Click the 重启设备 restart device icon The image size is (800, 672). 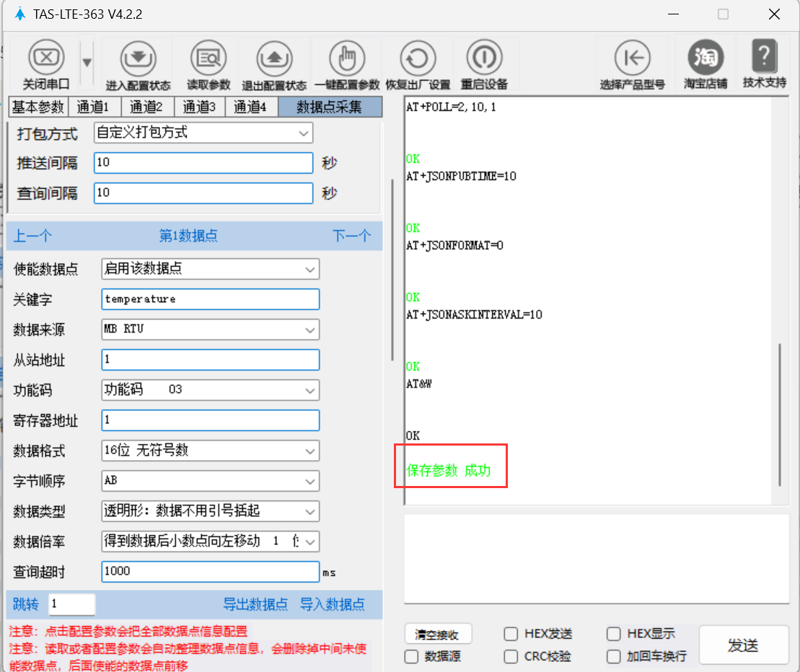tap(484, 58)
